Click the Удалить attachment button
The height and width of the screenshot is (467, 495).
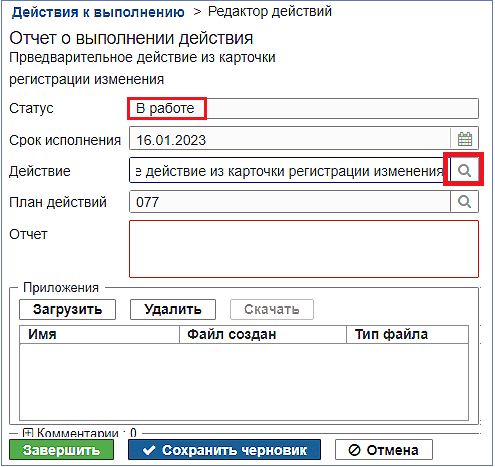click(x=173, y=309)
